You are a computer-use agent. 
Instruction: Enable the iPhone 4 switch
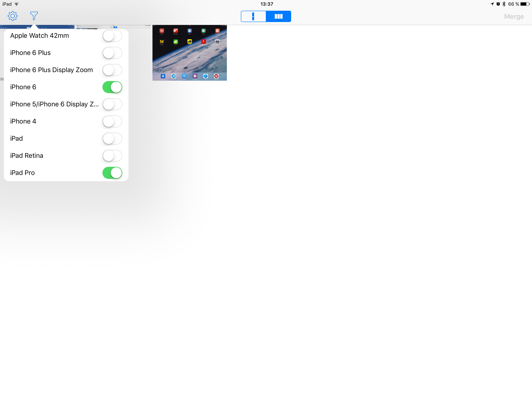tap(112, 121)
